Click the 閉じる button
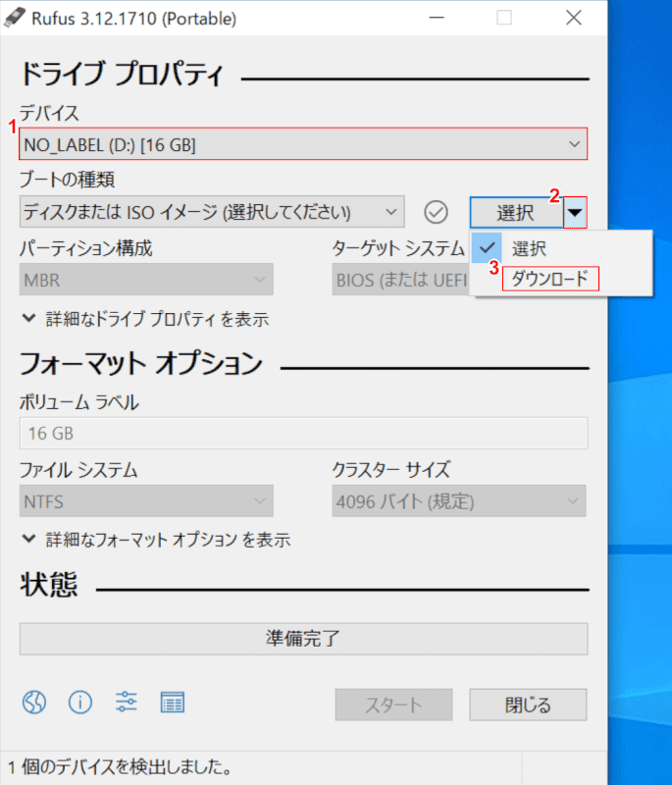The height and width of the screenshot is (785, 672). pyautogui.click(x=528, y=705)
